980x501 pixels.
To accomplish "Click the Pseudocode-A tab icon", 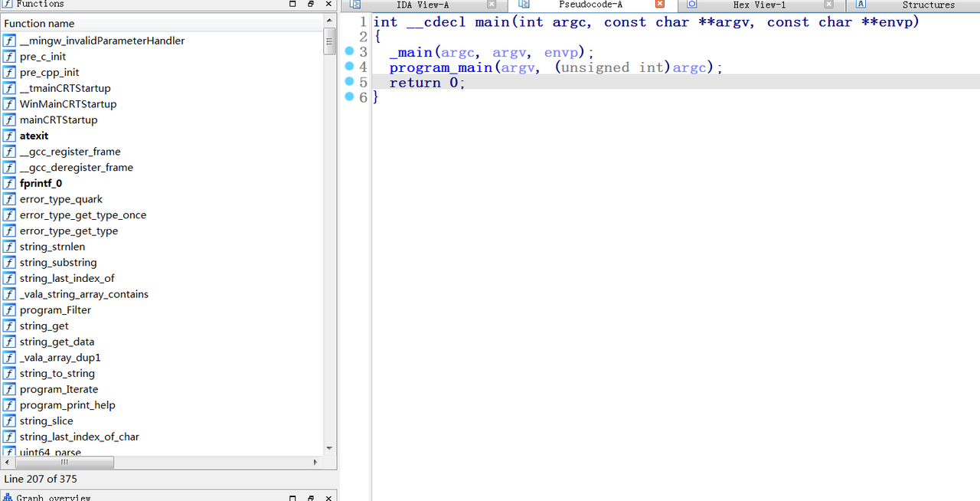I will tap(524, 5).
